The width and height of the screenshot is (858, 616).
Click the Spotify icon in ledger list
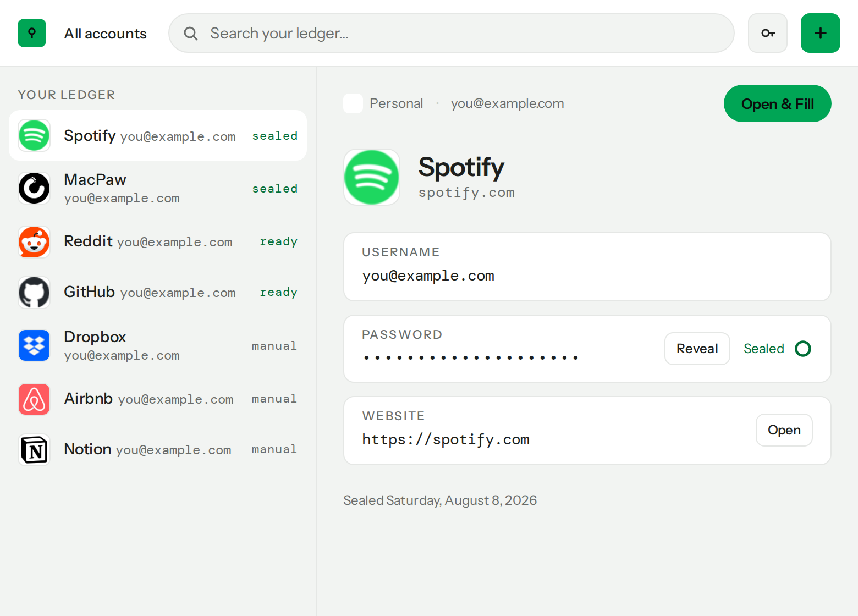tap(34, 135)
